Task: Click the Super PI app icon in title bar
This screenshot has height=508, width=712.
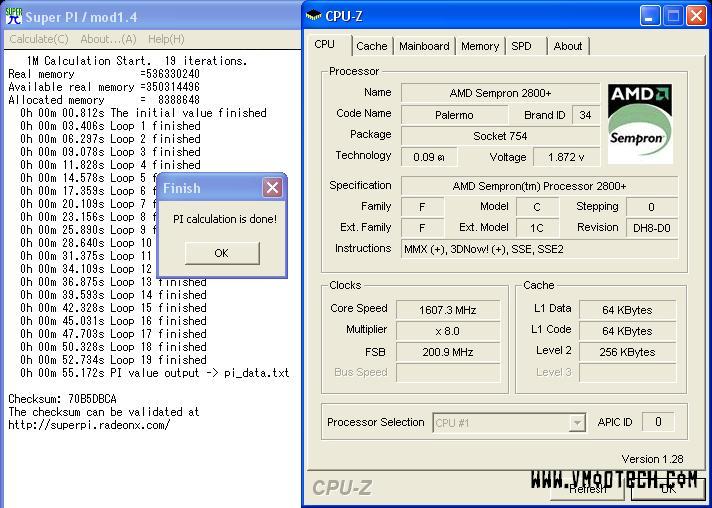Action: tap(14, 16)
